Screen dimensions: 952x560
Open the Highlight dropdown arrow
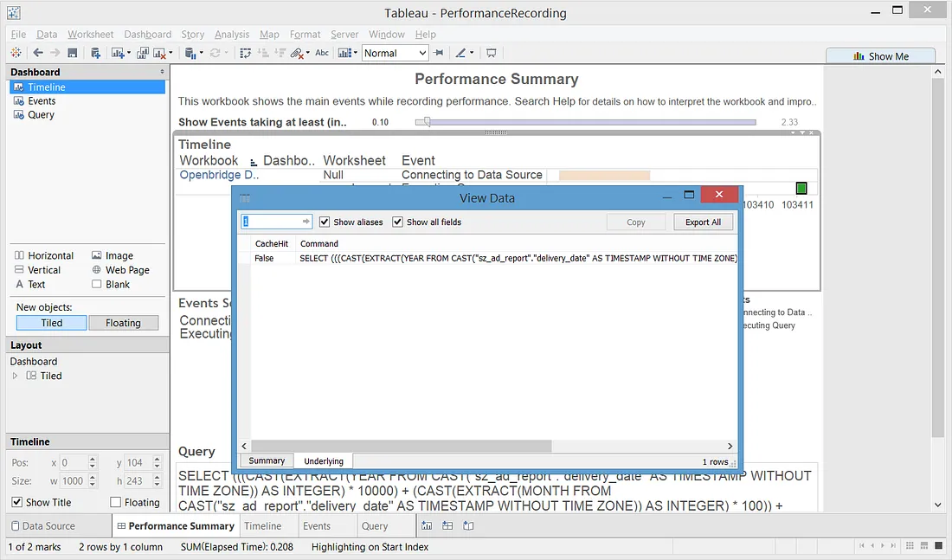(x=472, y=53)
